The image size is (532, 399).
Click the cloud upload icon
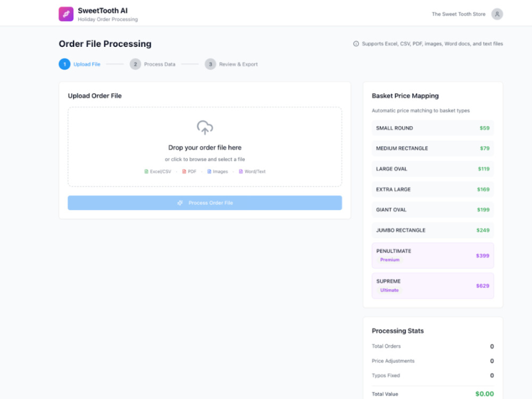pos(205,128)
